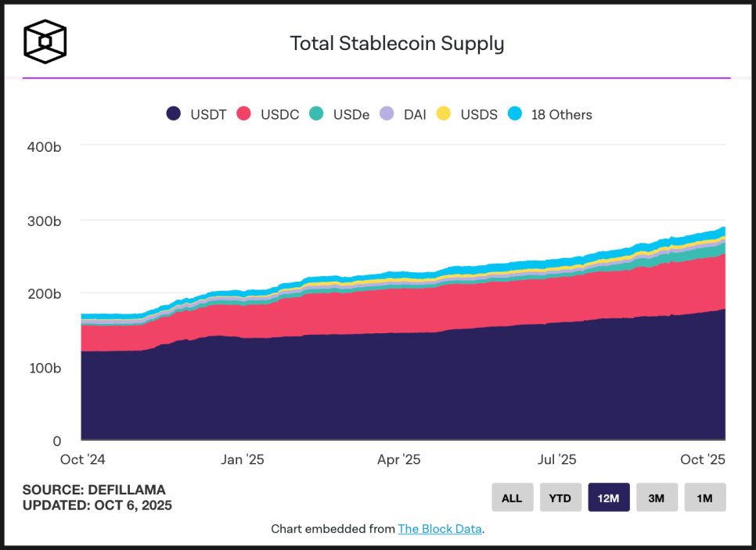Viewport: 756px width, 550px height.
Task: Switch to the 1M time range
Action: pyautogui.click(x=705, y=498)
